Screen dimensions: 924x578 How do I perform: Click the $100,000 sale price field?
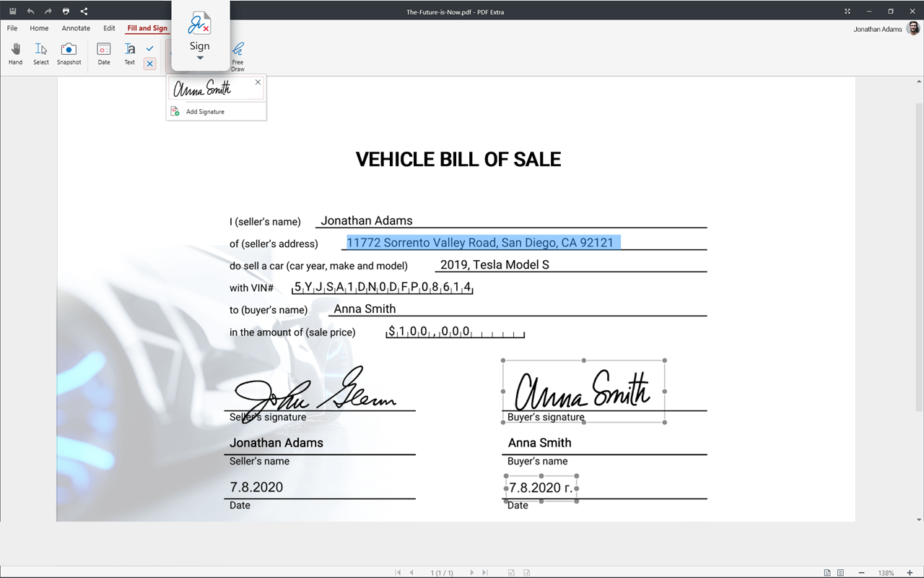coord(456,332)
